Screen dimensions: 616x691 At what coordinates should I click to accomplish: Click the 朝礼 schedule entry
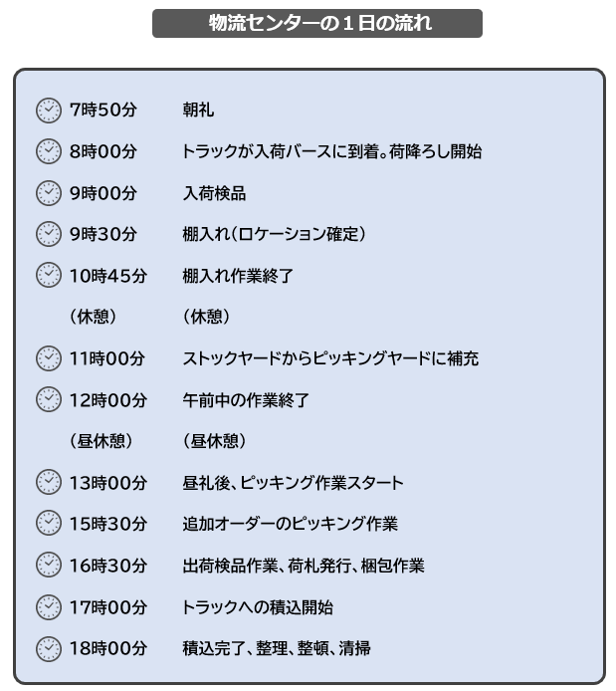coord(198,110)
